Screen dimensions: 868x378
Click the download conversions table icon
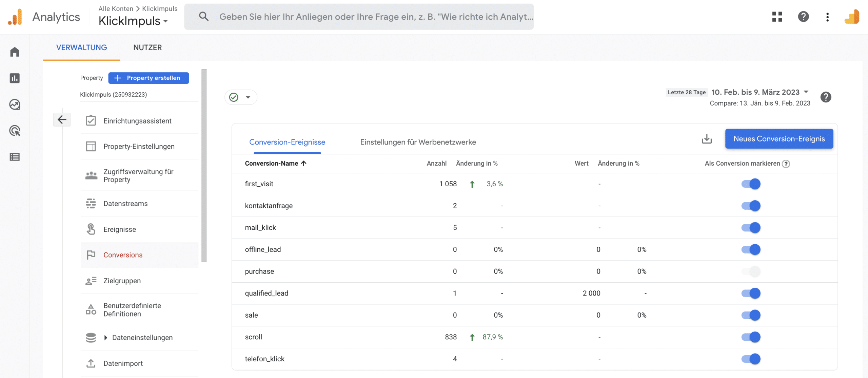click(x=707, y=139)
